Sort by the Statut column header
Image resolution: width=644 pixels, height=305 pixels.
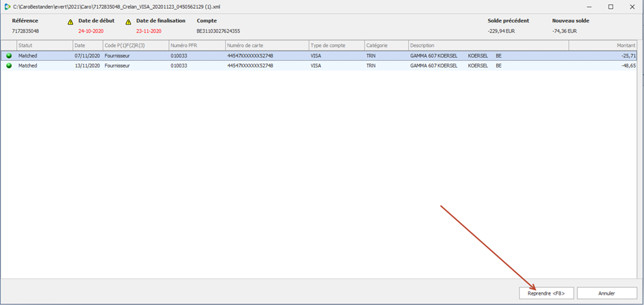point(44,45)
